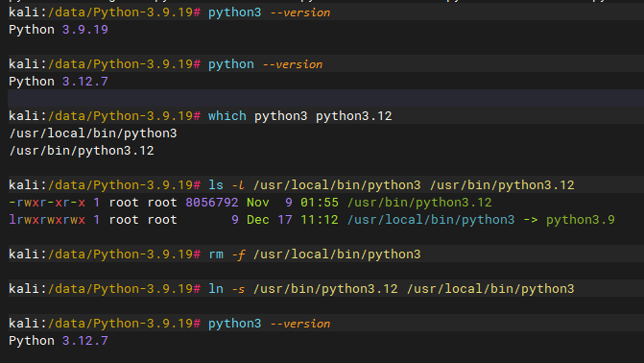Select the output 'Python 3.9.19'
Viewport: 644px width, 363px height.
coord(59,30)
